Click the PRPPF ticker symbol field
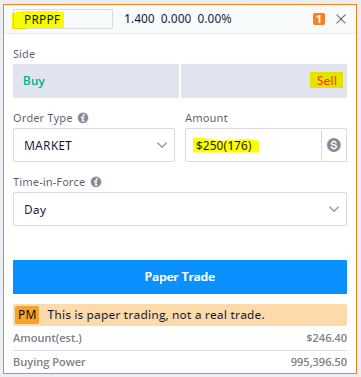 coord(63,19)
